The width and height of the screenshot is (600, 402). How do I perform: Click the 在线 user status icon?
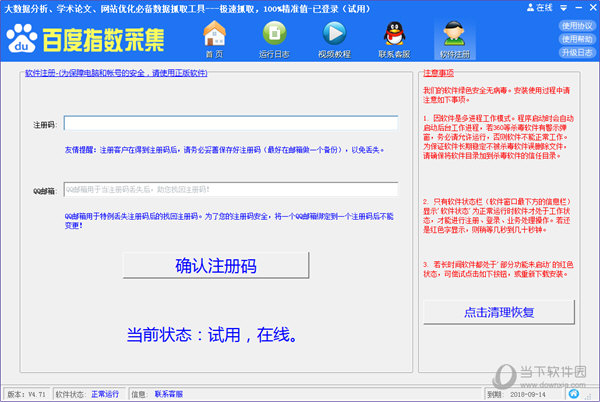point(540,8)
